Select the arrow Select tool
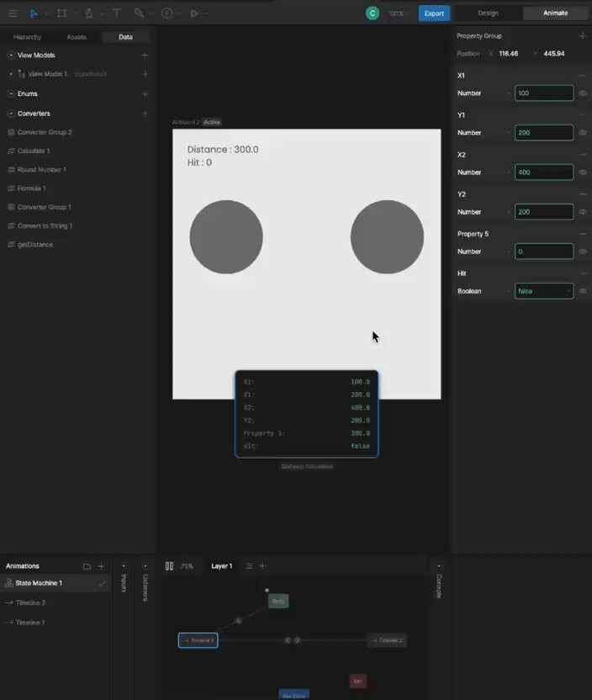The height and width of the screenshot is (700, 592). [x=34, y=13]
